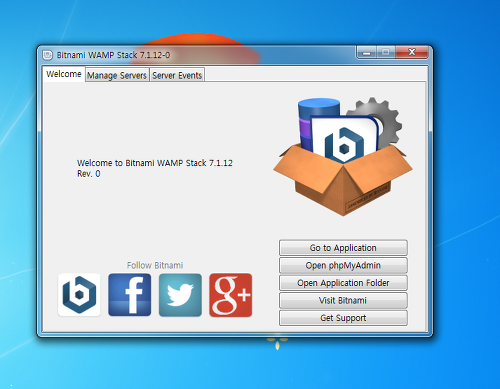Click the Go to Application button
The height and width of the screenshot is (389, 500).
point(343,248)
